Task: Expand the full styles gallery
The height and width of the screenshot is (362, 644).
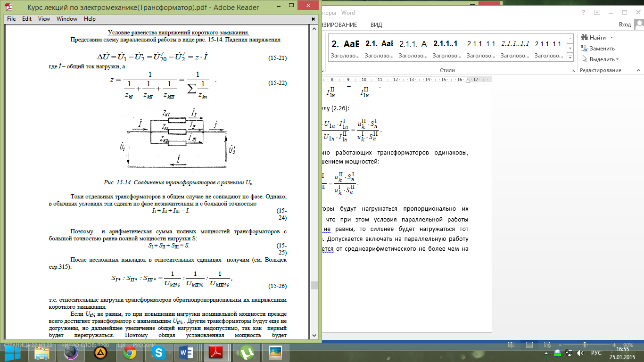Action: coord(570,58)
